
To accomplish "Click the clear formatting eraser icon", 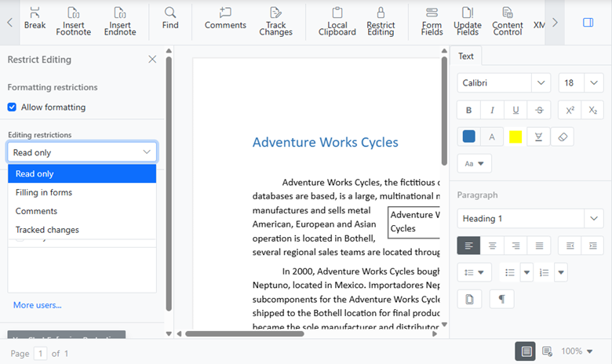I will 563,137.
